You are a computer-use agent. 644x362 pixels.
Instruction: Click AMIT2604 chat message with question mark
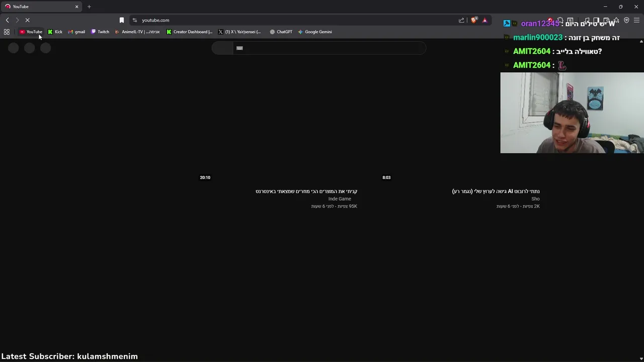[x=557, y=51]
